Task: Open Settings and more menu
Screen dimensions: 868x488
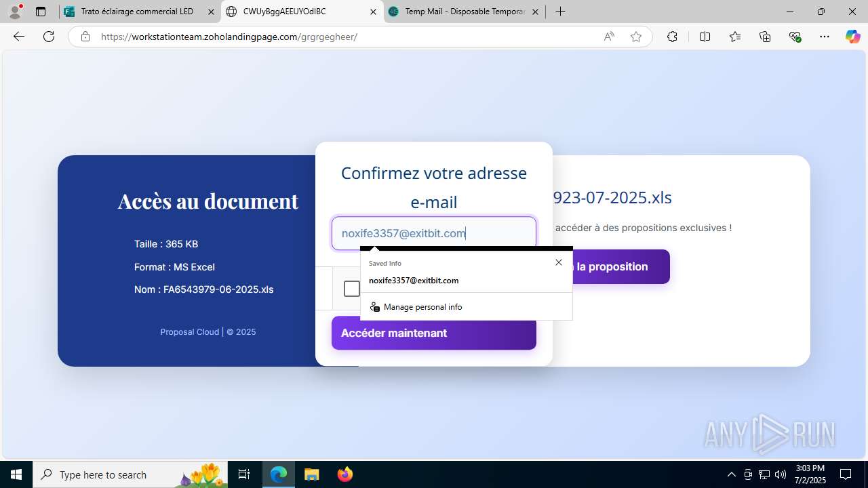Action: coord(825,37)
